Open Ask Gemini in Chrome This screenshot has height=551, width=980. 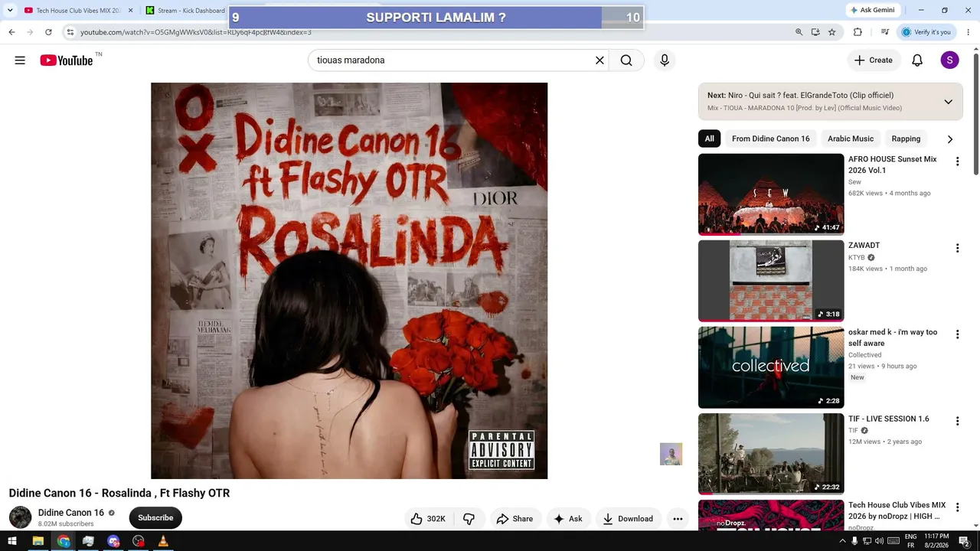(x=871, y=11)
